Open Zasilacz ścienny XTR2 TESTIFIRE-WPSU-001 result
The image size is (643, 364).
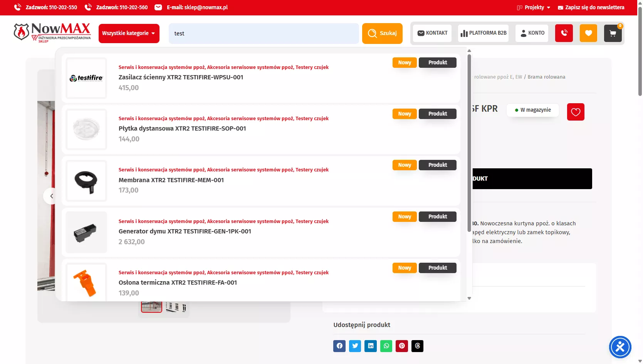click(181, 77)
